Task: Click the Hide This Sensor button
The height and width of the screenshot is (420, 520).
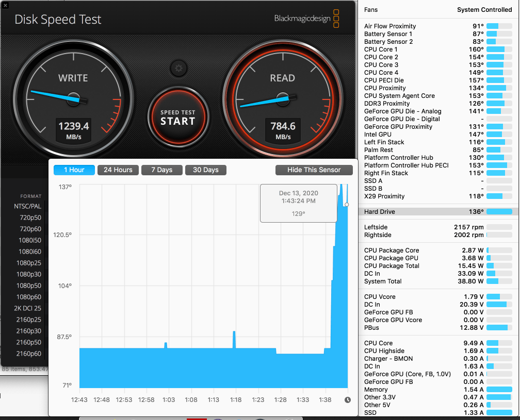Action: (x=314, y=170)
